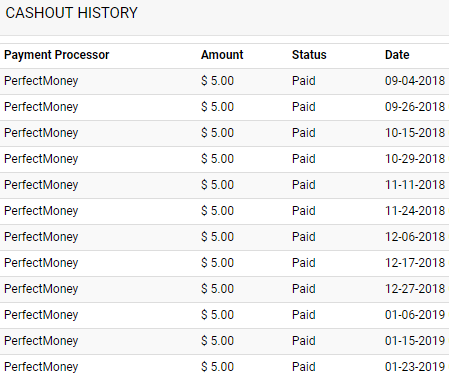
Task: Click PerfectMoney in the 12-17-2018 row
Action: click(41, 263)
